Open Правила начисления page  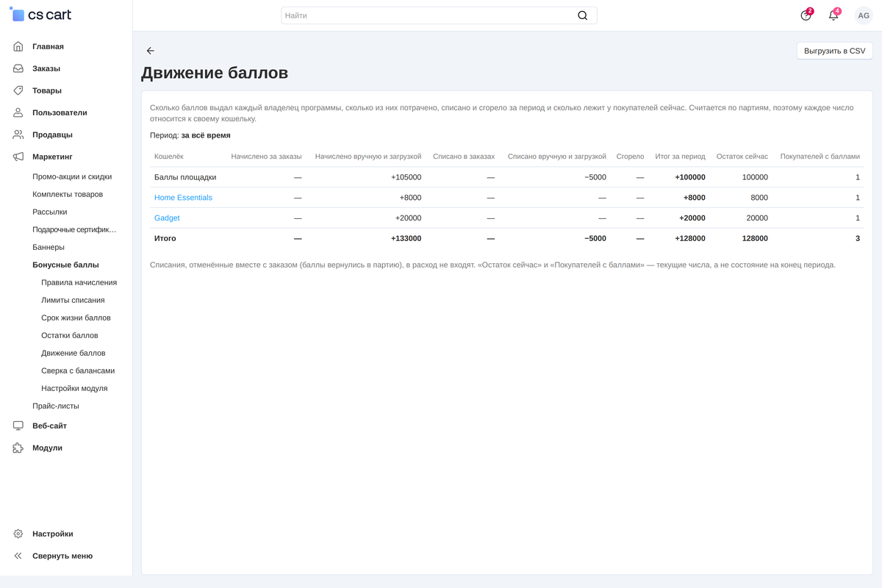(79, 283)
